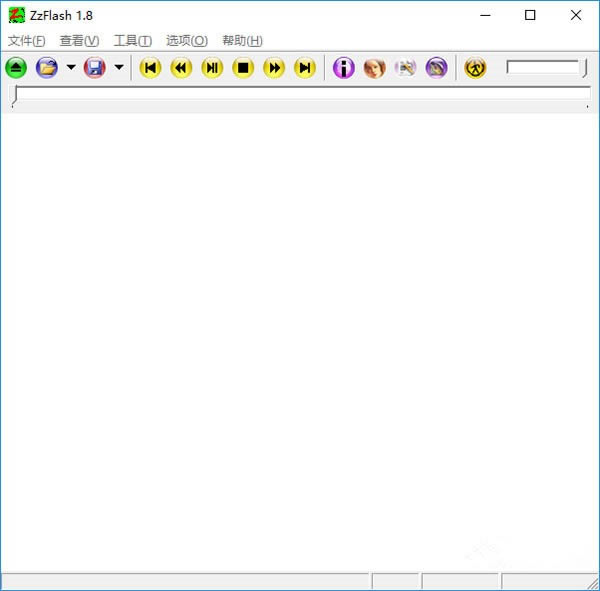Click the purple globe toolbar icon
600x591 pixels.
click(x=436, y=68)
